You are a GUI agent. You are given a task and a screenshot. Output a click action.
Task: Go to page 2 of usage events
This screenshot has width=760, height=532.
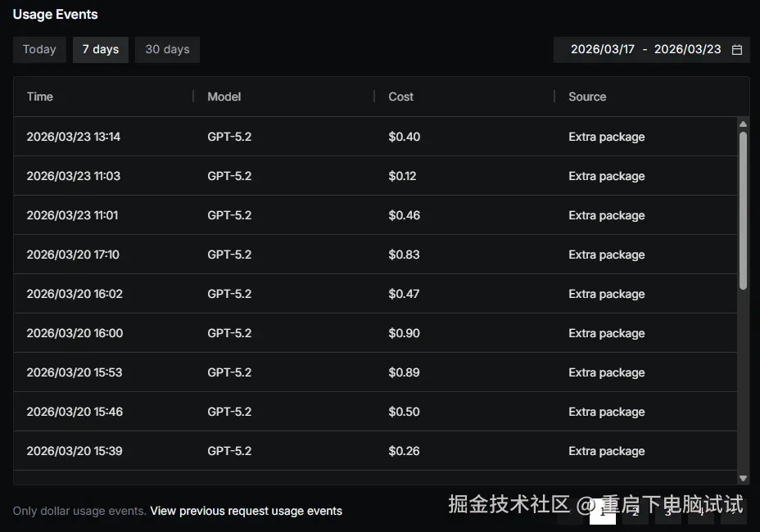[x=636, y=512]
